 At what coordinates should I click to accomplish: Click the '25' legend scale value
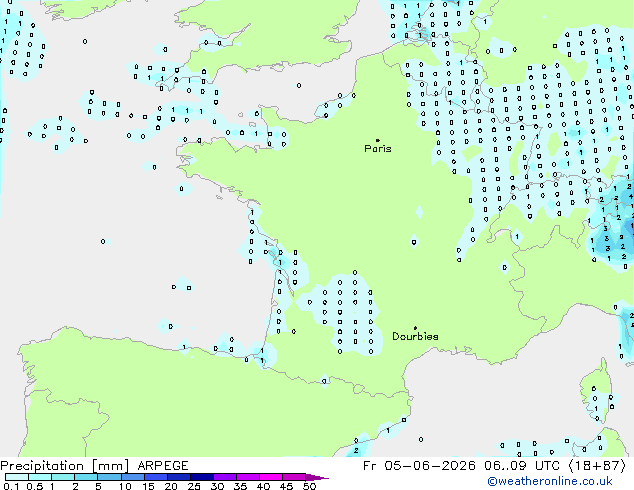(194, 486)
